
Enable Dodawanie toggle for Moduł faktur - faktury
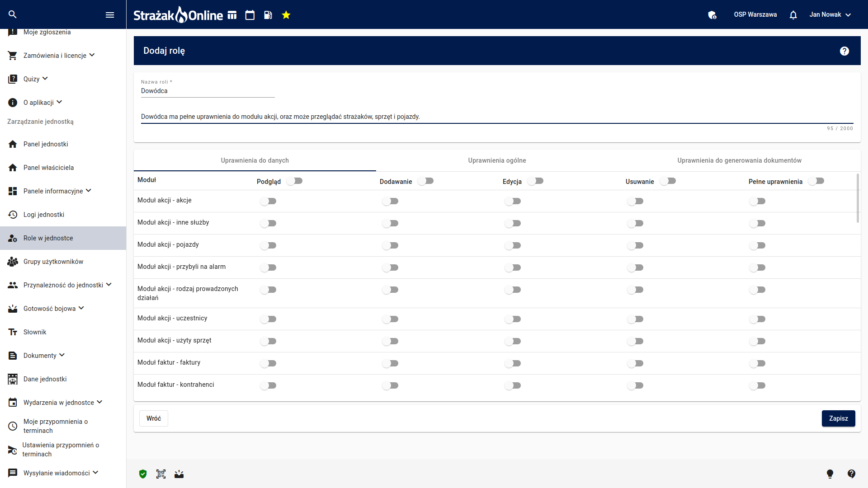390,363
